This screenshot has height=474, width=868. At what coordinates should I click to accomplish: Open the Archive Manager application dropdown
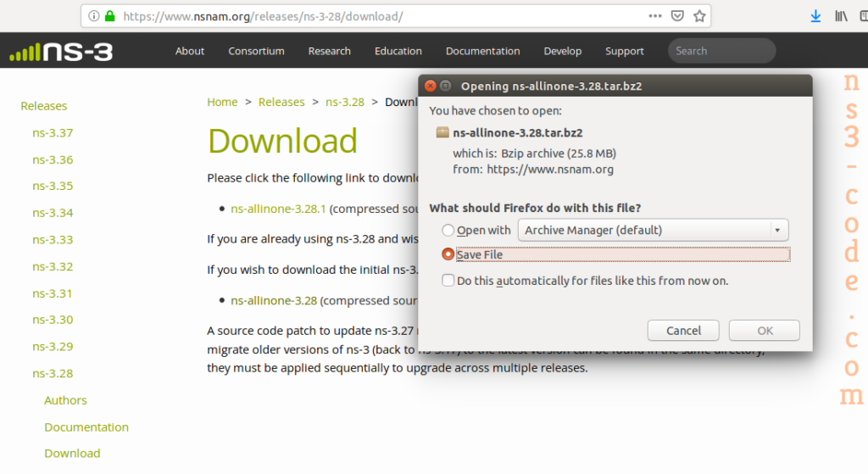[x=654, y=230]
